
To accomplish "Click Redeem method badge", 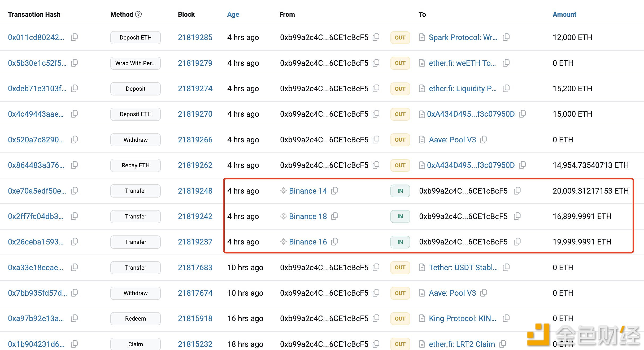I will (136, 319).
